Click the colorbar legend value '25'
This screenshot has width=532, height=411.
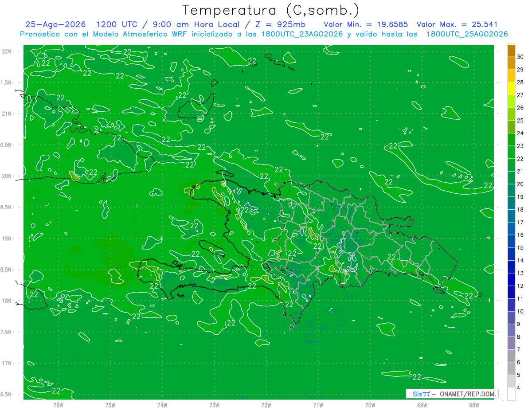520,121
